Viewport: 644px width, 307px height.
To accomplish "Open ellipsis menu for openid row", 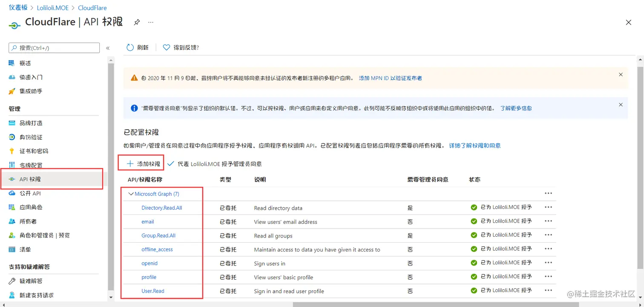I will 549,263.
